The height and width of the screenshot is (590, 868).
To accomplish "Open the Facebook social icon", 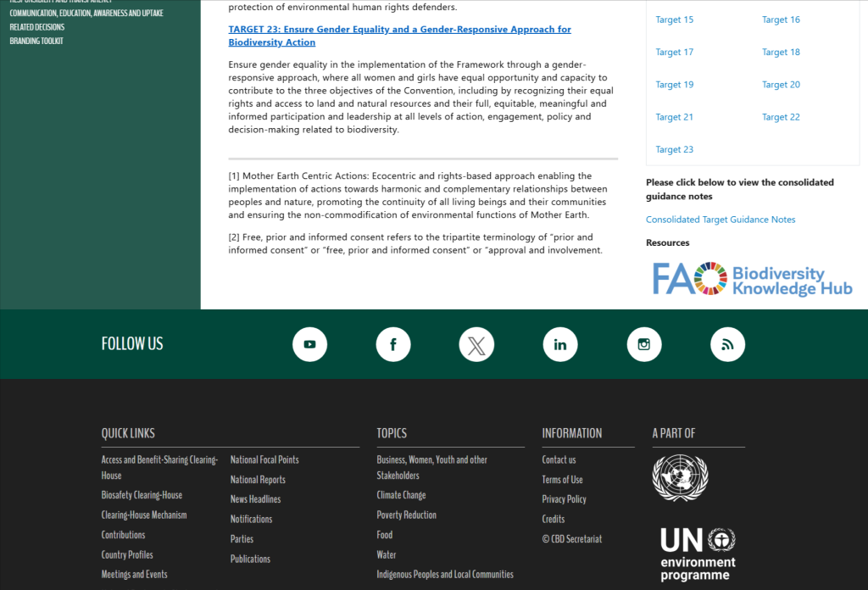I will pyautogui.click(x=393, y=344).
